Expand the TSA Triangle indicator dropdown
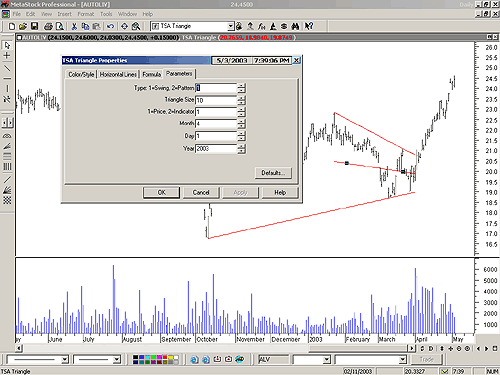 pos(230,26)
